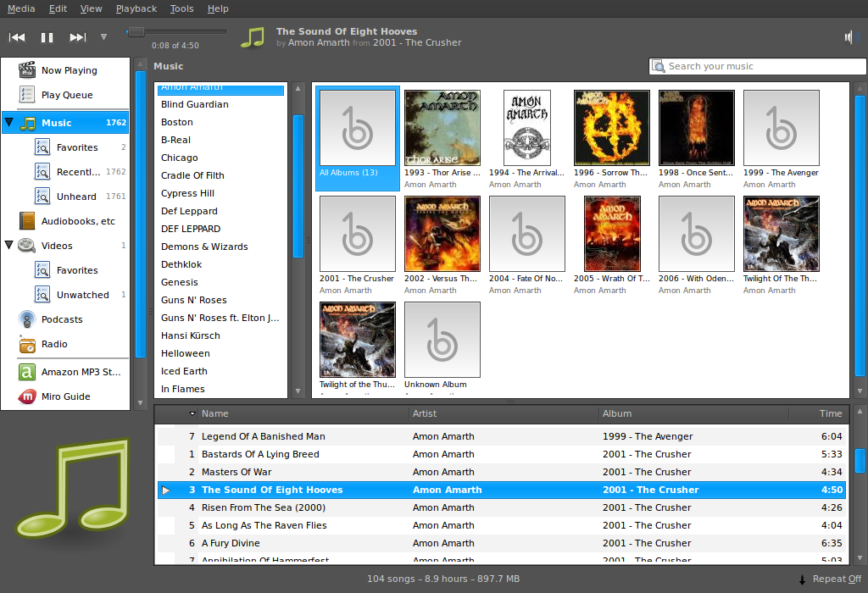The height and width of the screenshot is (593, 868).
Task: Sort songs by the Album column
Action: click(618, 413)
